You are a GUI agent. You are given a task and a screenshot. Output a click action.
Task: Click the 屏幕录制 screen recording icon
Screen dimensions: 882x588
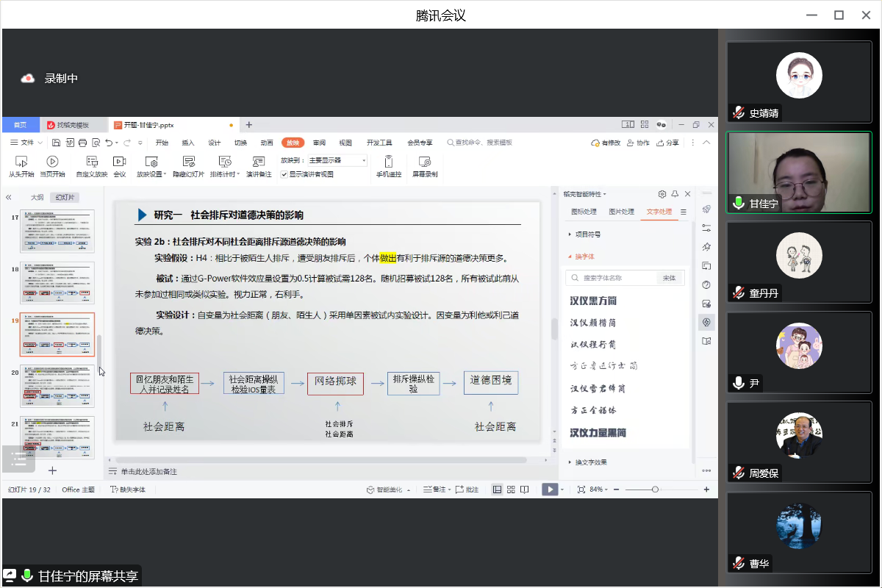point(424,161)
